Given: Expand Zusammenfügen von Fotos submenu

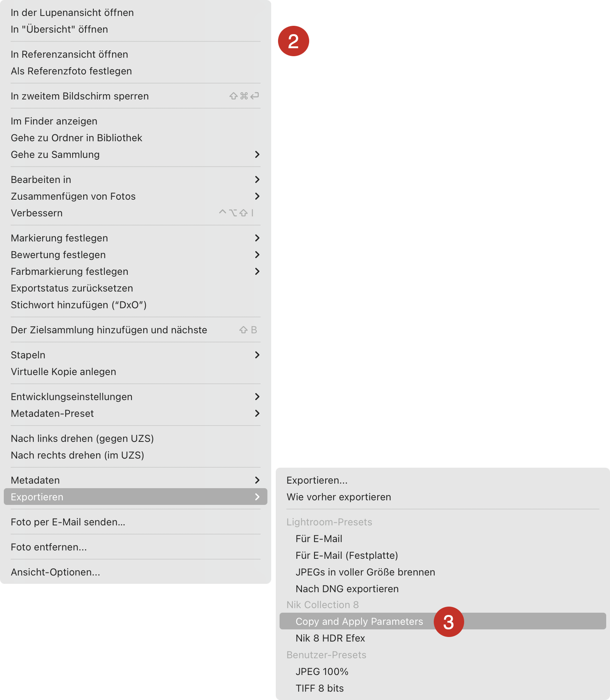Looking at the screenshot, I should 135,196.
